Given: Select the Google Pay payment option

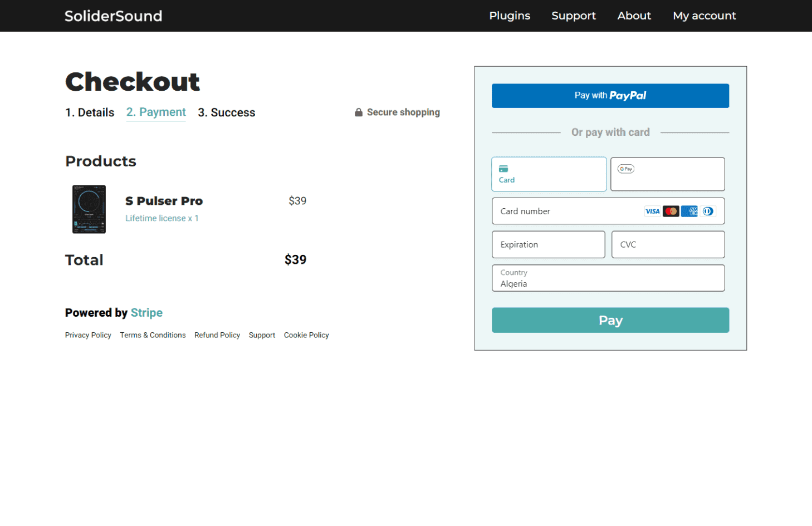Looking at the screenshot, I should click(x=667, y=174).
